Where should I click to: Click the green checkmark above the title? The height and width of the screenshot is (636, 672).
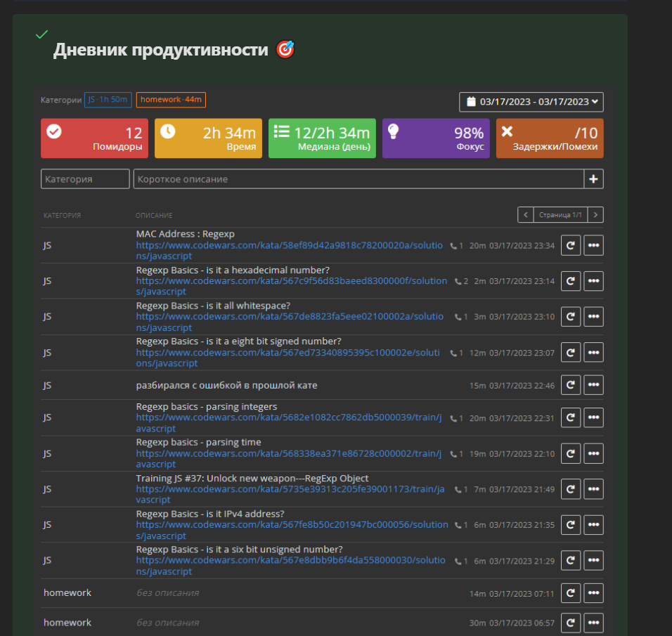coord(42,34)
